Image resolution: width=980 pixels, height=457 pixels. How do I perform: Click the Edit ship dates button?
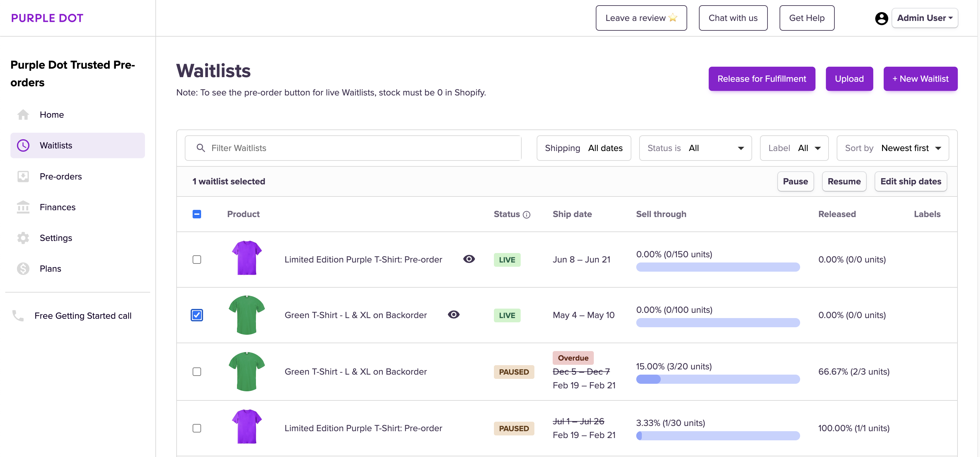point(910,182)
